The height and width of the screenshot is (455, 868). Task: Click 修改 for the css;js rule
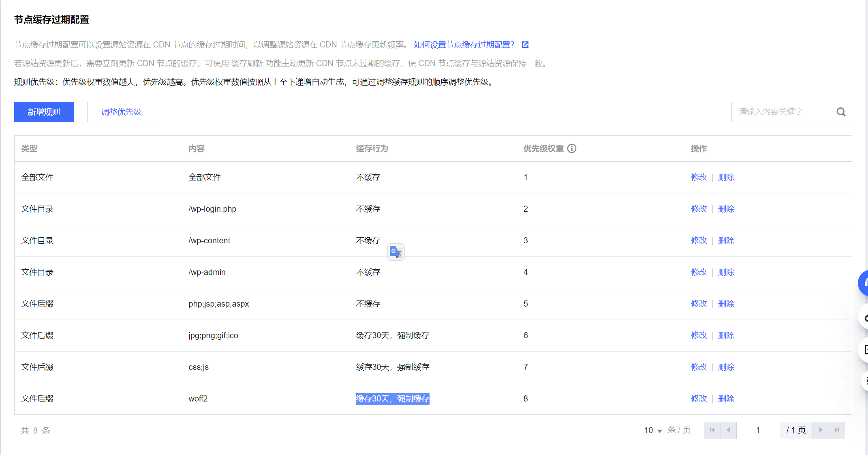699,367
